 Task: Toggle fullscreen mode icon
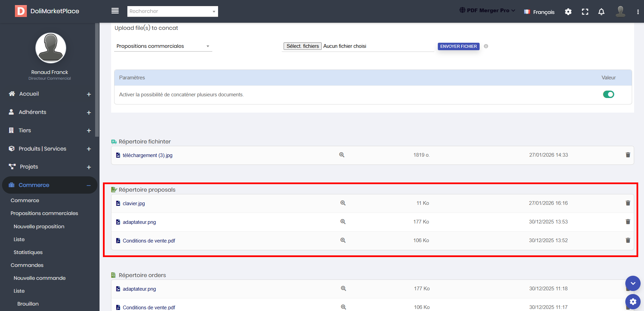585,12
